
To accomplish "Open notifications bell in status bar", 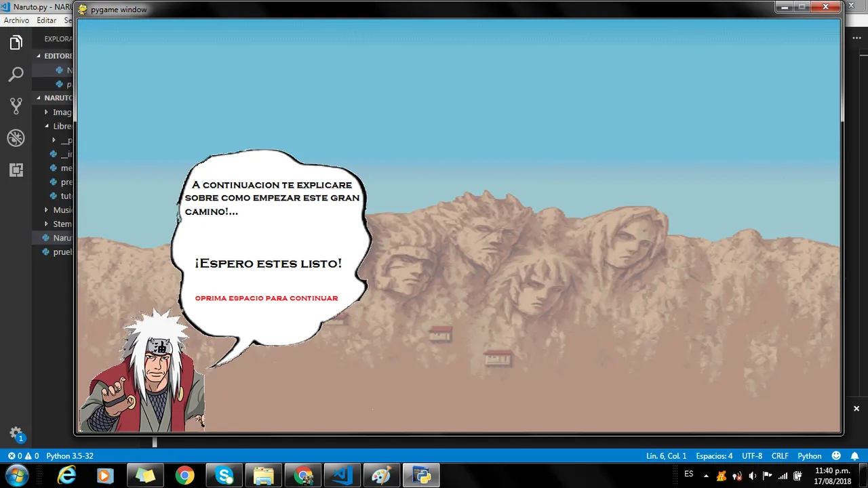I will click(x=854, y=456).
